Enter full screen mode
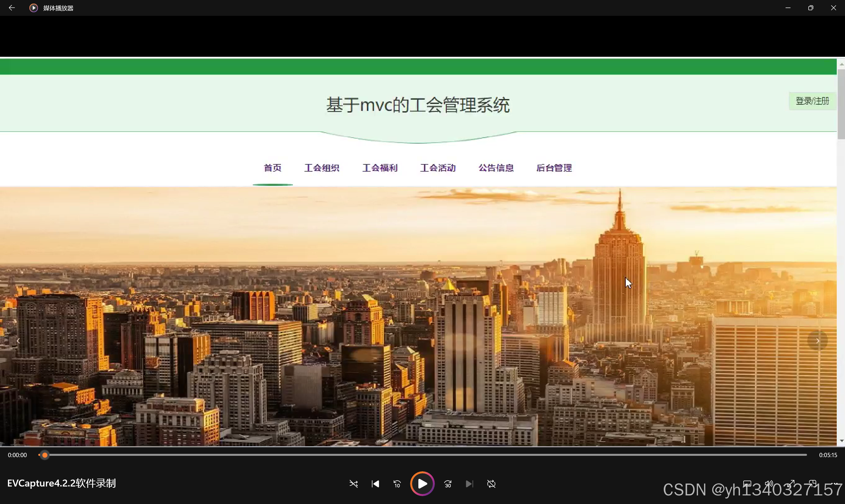This screenshot has width=845, height=504. [x=791, y=483]
